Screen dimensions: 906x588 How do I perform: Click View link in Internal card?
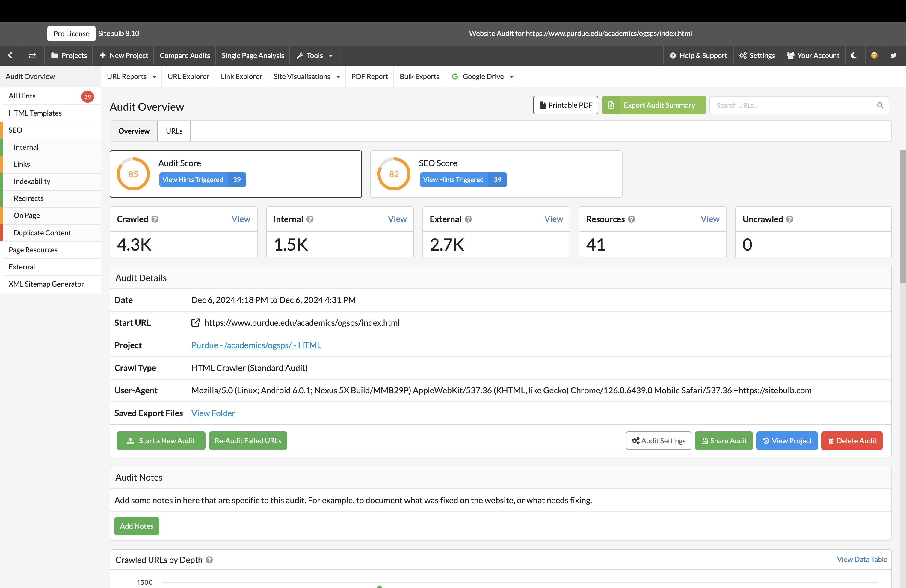(397, 219)
